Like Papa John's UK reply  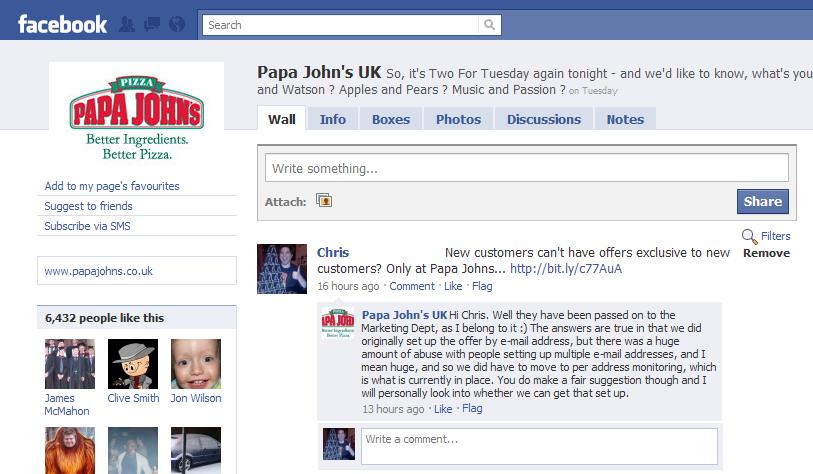click(x=443, y=409)
